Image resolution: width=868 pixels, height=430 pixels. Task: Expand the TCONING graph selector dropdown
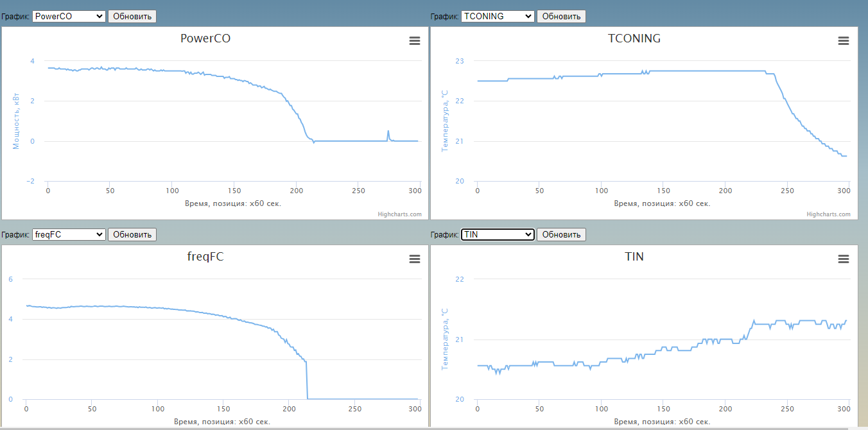coord(498,16)
